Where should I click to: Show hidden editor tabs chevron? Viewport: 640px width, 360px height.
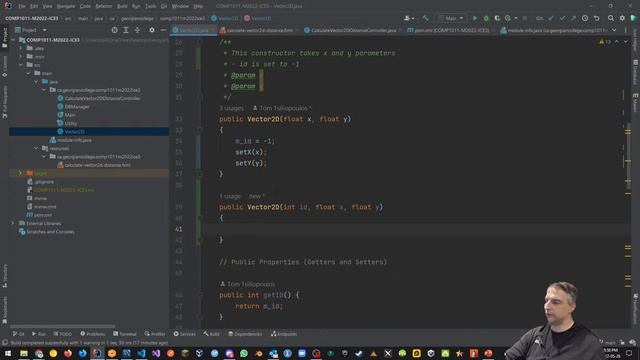(x=614, y=30)
